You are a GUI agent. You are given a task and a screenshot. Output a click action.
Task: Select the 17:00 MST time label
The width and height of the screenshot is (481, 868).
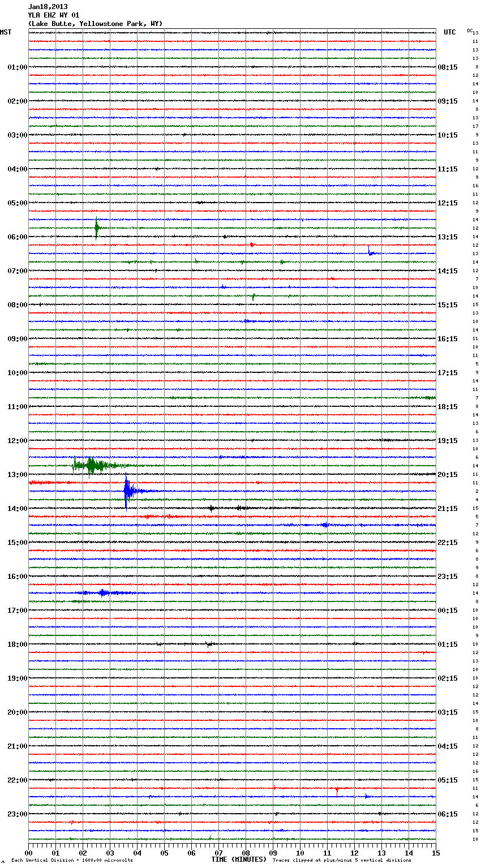18,611
